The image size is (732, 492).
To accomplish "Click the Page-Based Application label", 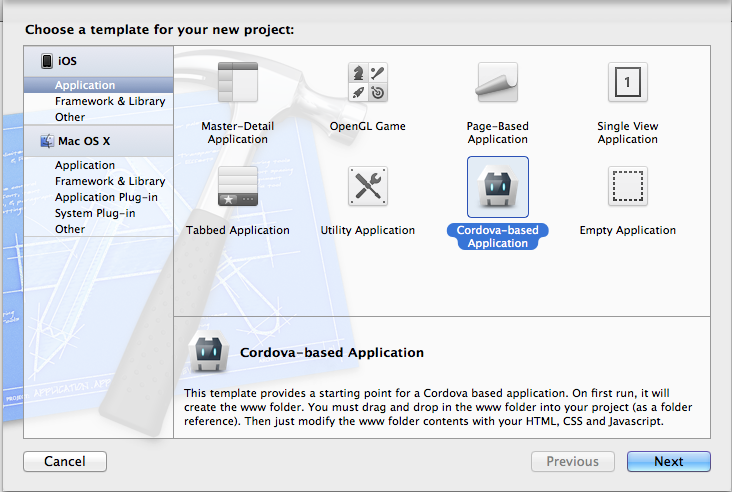I will click(498, 133).
